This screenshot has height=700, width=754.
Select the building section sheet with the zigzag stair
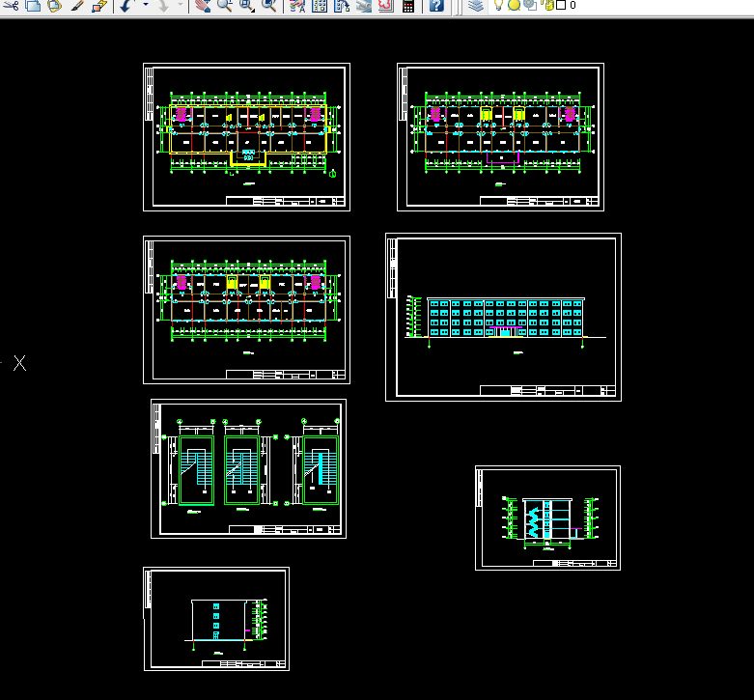pyautogui.click(x=547, y=518)
